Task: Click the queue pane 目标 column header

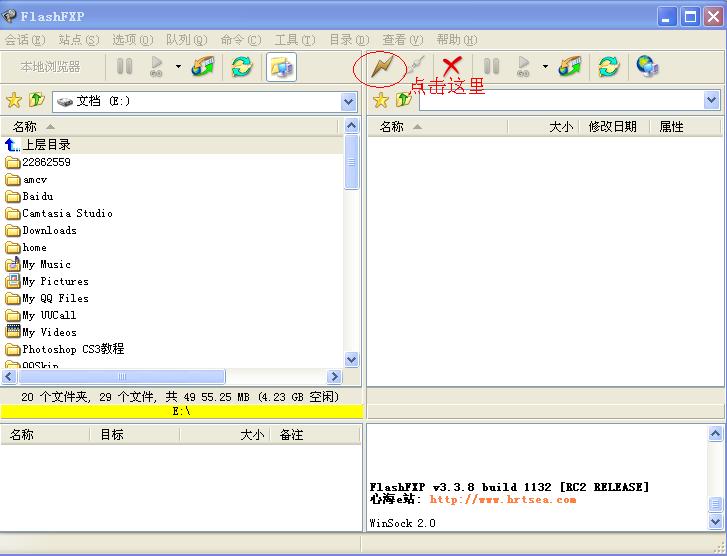Action: pos(134,435)
